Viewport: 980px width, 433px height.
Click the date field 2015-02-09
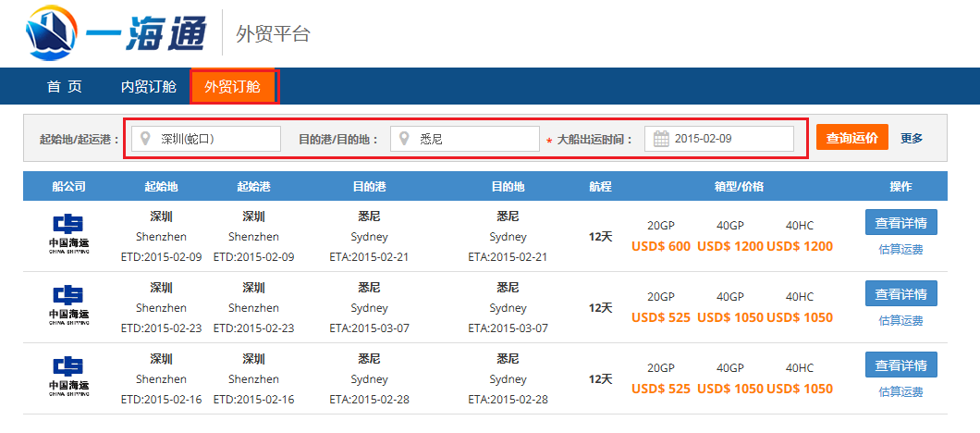coord(719,138)
